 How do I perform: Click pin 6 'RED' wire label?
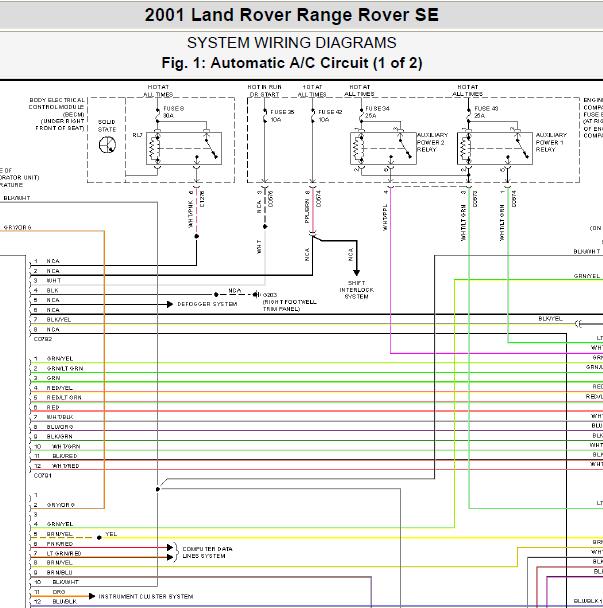[x=53, y=408]
